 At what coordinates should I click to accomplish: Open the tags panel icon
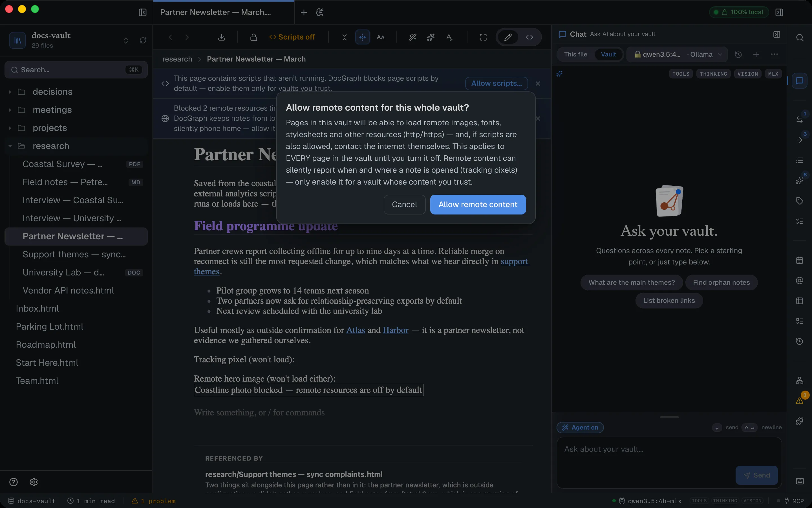tap(800, 201)
